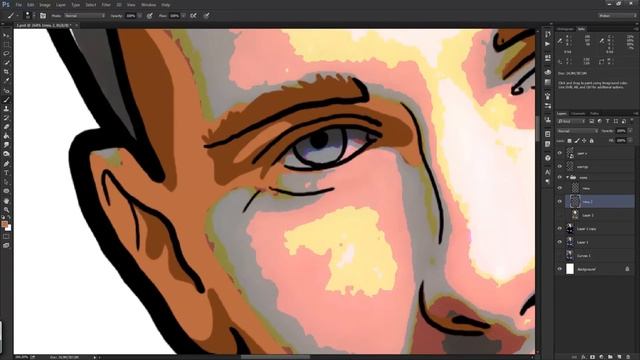This screenshot has width=640, height=360.
Task: Select the Path Selection tool
Action: (6, 182)
